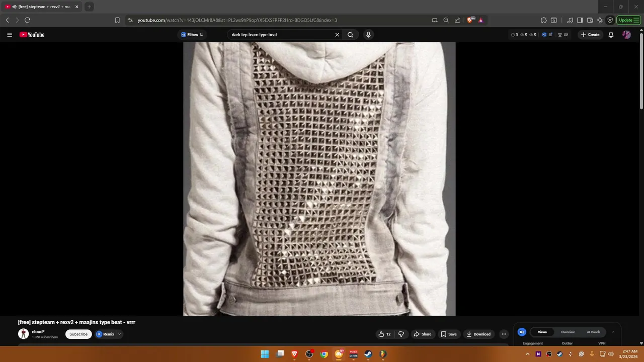Open the cloud* channel name link
This screenshot has width=644, height=362.
pyautogui.click(x=38, y=332)
